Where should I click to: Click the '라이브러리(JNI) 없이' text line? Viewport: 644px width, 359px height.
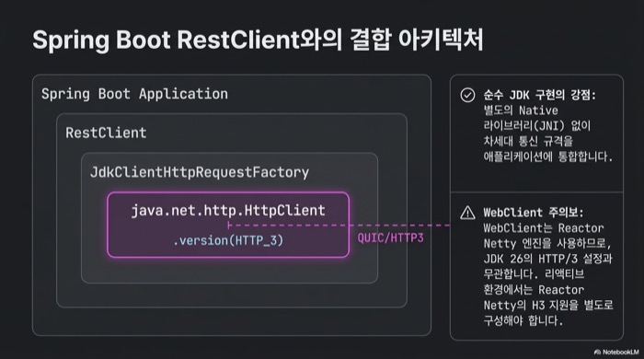[x=536, y=126]
